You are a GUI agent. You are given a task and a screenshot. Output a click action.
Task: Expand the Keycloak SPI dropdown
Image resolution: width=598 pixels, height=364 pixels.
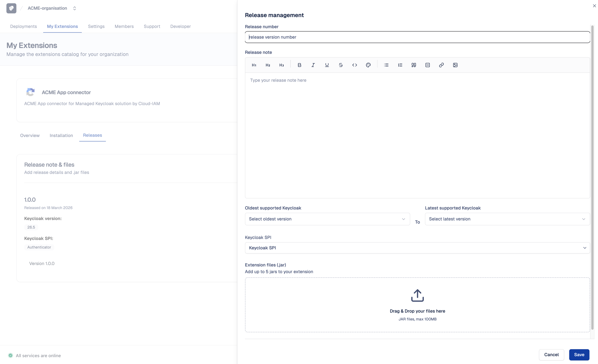[x=417, y=248]
